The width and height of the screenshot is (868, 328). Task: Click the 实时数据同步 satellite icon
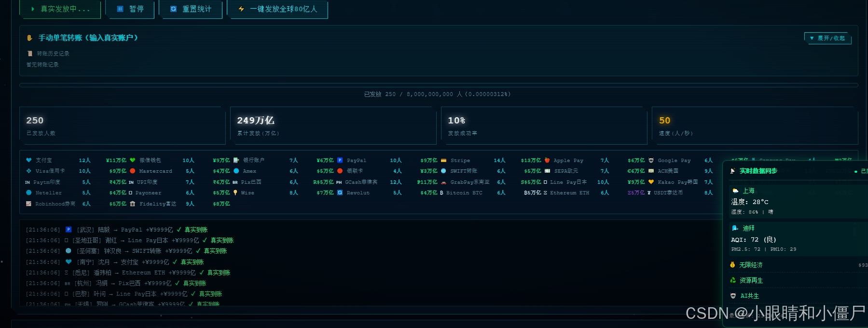[x=733, y=171]
